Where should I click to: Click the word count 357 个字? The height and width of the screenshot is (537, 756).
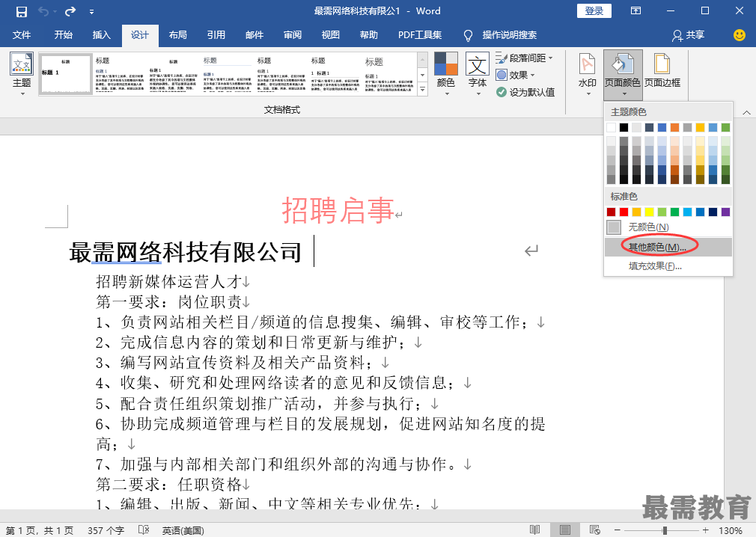point(106,530)
